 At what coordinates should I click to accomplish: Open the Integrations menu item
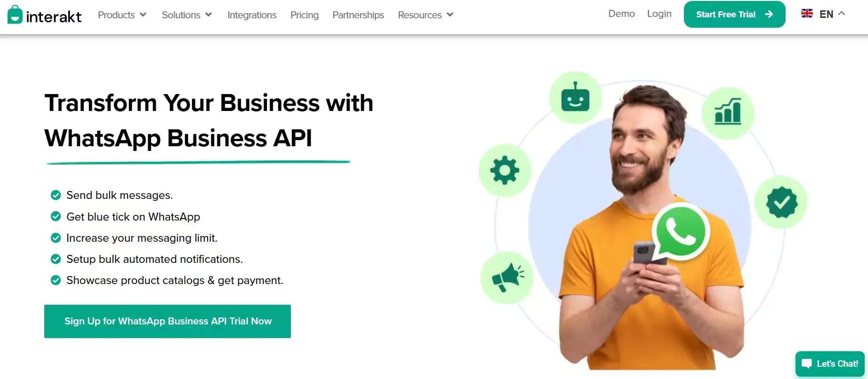252,15
